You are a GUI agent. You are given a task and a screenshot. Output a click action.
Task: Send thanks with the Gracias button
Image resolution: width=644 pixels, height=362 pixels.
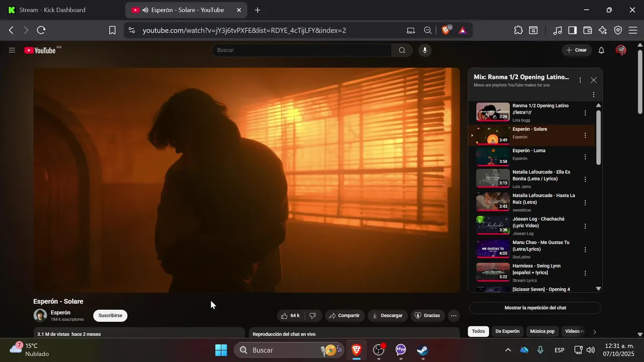[x=427, y=316]
